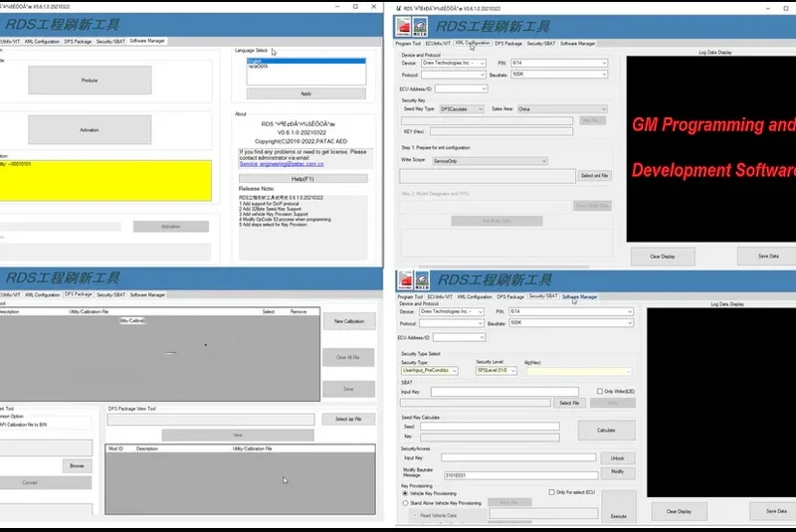Click red logo icon in Security/SBAT window
796x532 pixels.
(x=405, y=281)
